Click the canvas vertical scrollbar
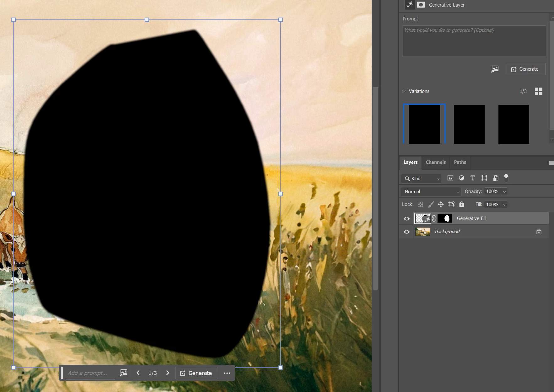The width and height of the screenshot is (554, 392). coord(375,188)
